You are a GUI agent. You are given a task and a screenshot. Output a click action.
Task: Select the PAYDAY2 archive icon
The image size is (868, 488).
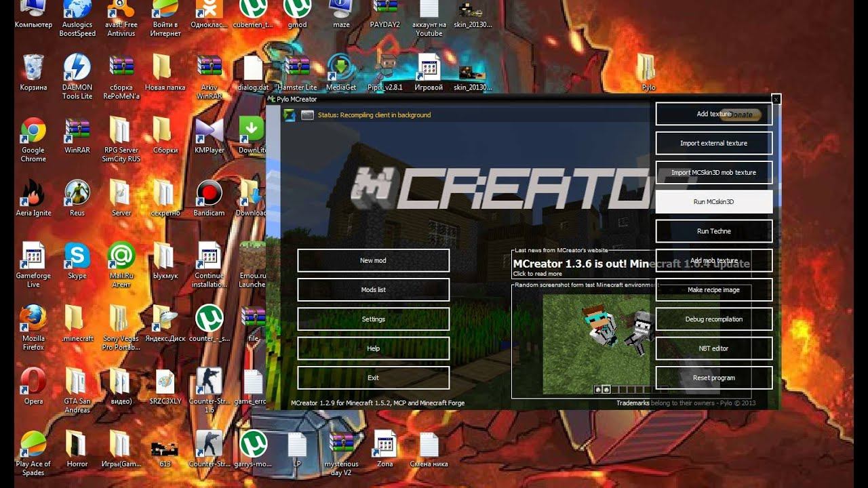click(385, 14)
